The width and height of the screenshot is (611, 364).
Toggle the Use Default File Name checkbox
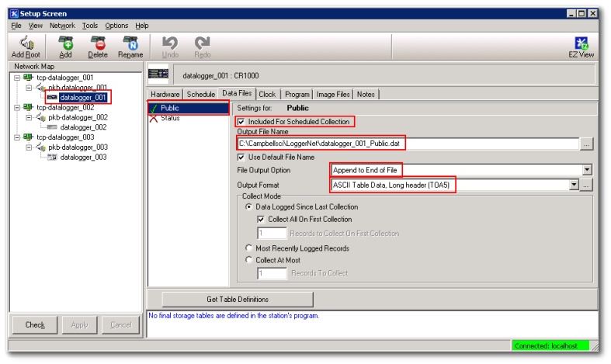point(241,157)
